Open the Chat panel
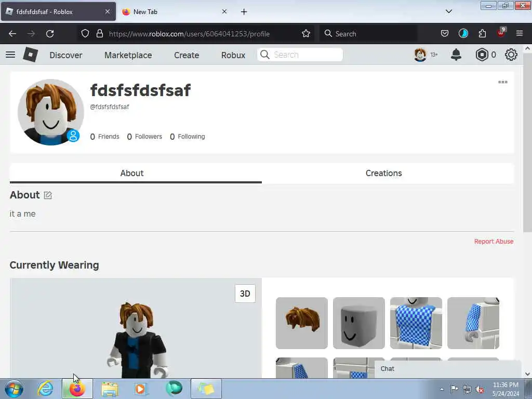532x399 pixels. coord(448,369)
